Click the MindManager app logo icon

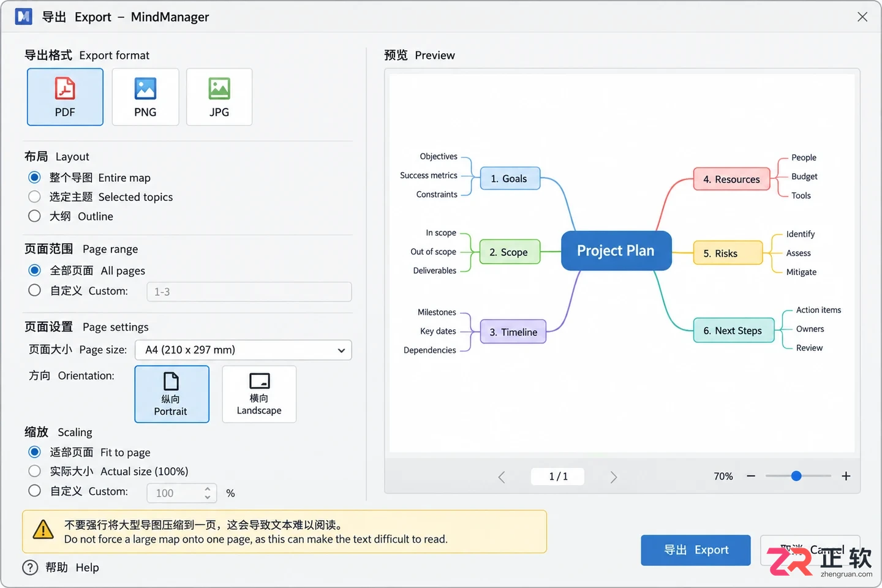tap(23, 17)
